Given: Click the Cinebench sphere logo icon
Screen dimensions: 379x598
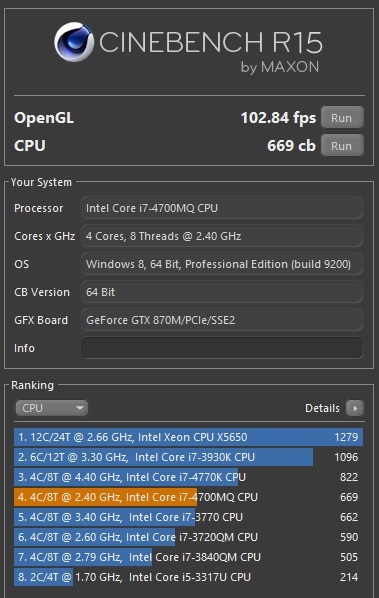Looking at the screenshot, I should tap(74, 42).
